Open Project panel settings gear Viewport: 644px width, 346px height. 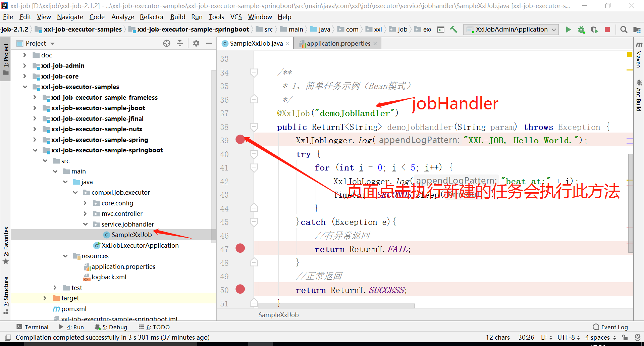pyautogui.click(x=196, y=43)
